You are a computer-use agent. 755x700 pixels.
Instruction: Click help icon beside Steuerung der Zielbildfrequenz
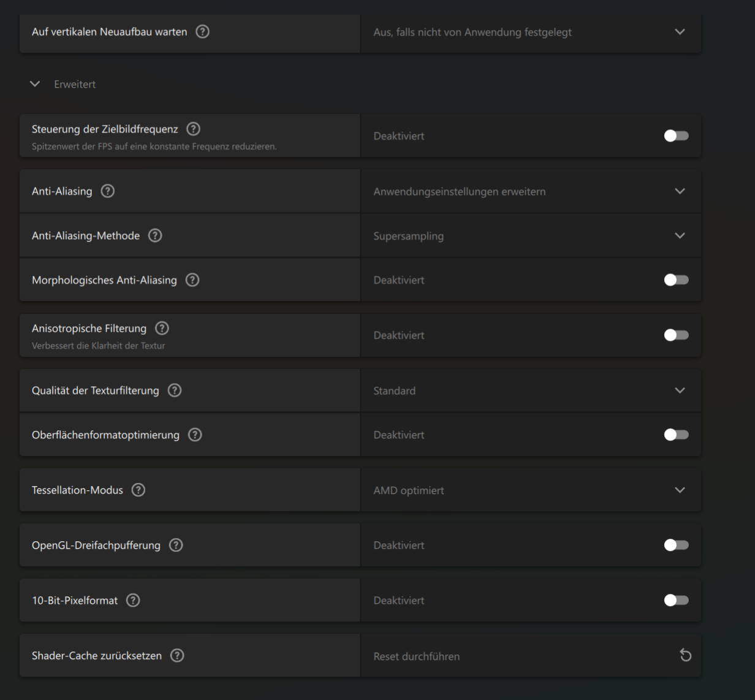click(x=193, y=129)
